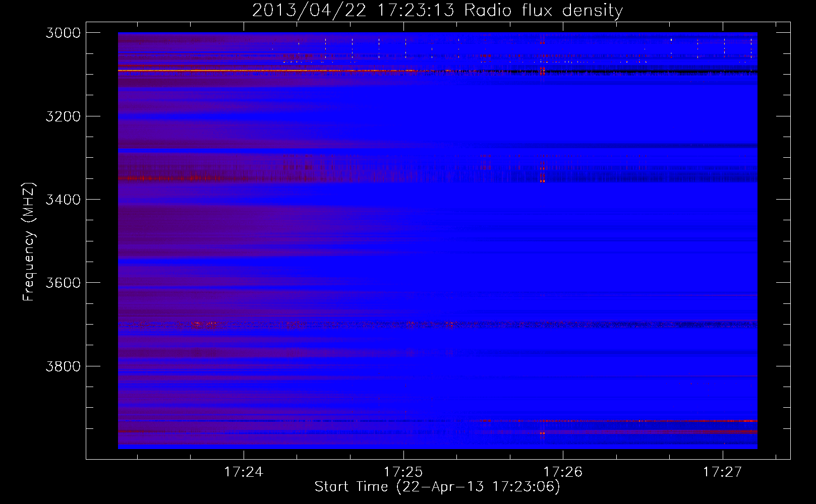This screenshot has height=504, width=816.
Task: Click the 'Frequency (MHZ)' axis title
Action: coord(29,242)
